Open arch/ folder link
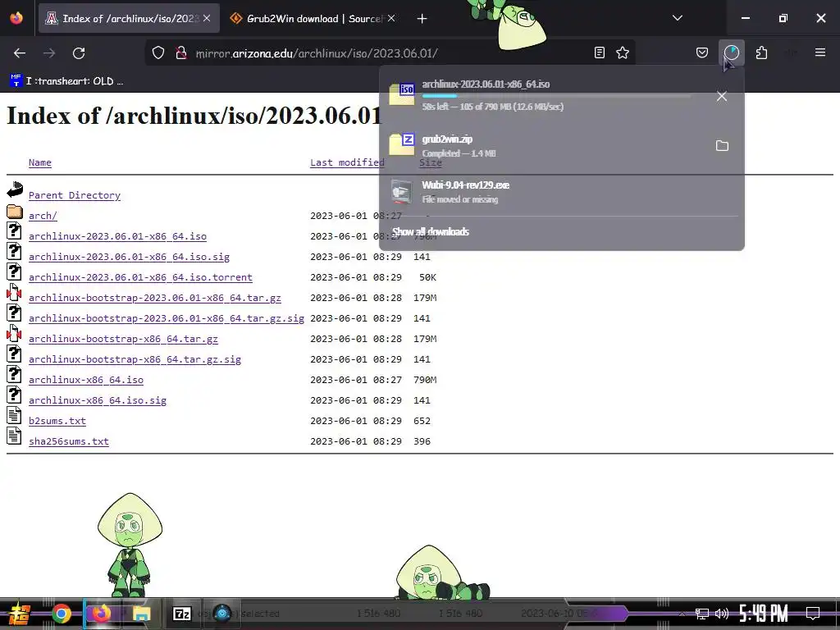Screen dimensions: 840x630 point(43,216)
